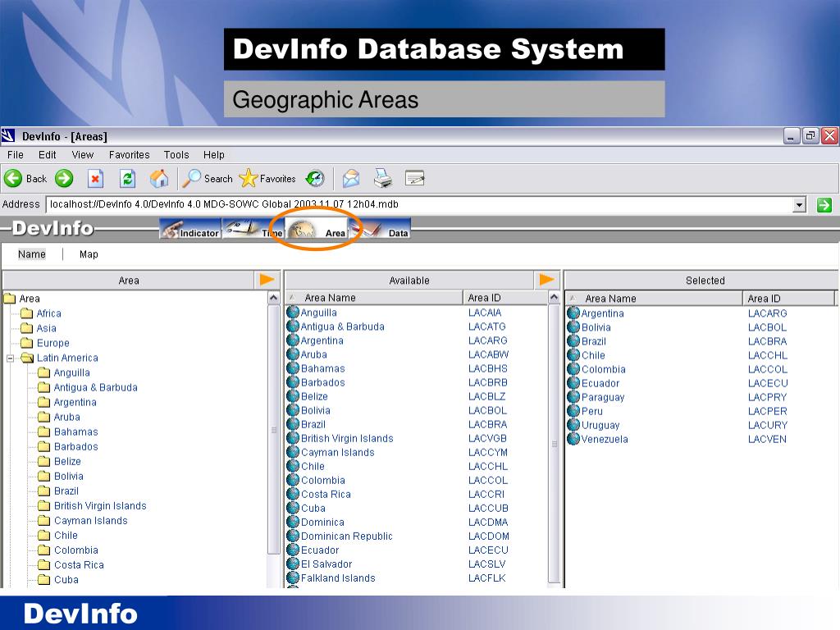This screenshot has height=630, width=840.
Task: Select El Salvador in Available list
Action: (x=326, y=564)
